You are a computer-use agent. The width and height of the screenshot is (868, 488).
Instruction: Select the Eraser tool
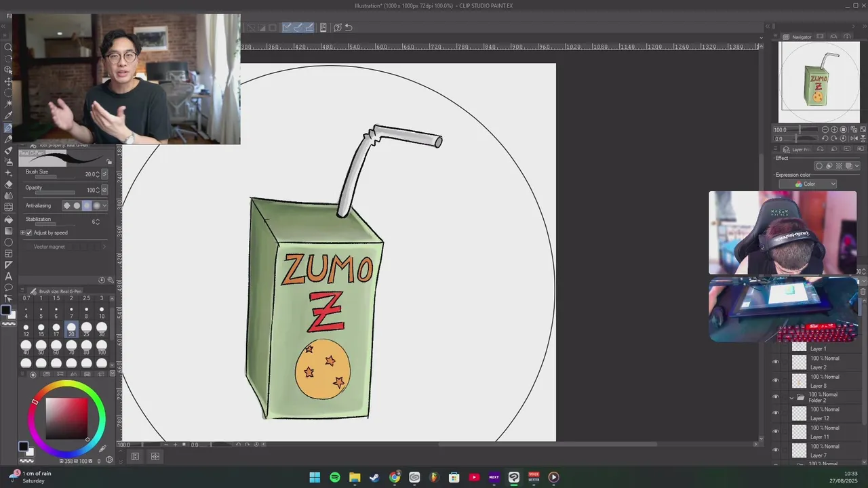coord(8,184)
